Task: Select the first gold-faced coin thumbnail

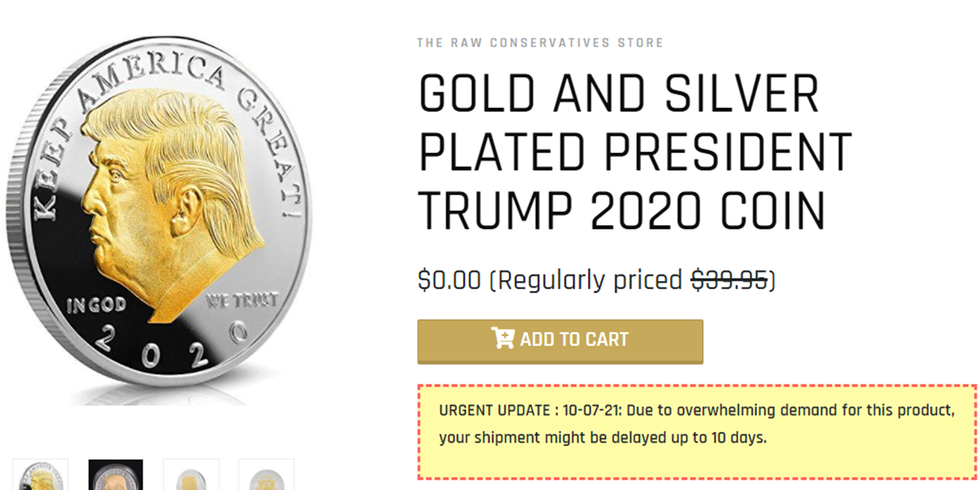Action: pyautogui.click(x=41, y=475)
